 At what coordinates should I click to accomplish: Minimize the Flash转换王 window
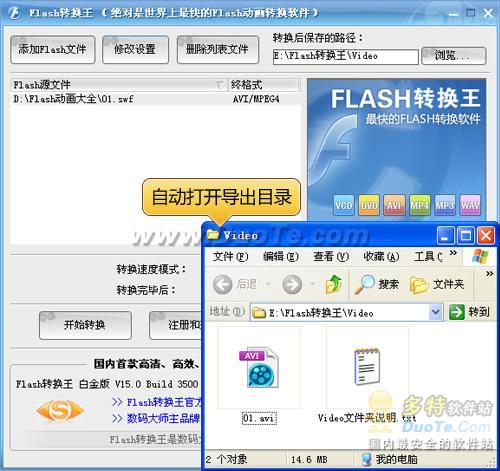(453, 13)
